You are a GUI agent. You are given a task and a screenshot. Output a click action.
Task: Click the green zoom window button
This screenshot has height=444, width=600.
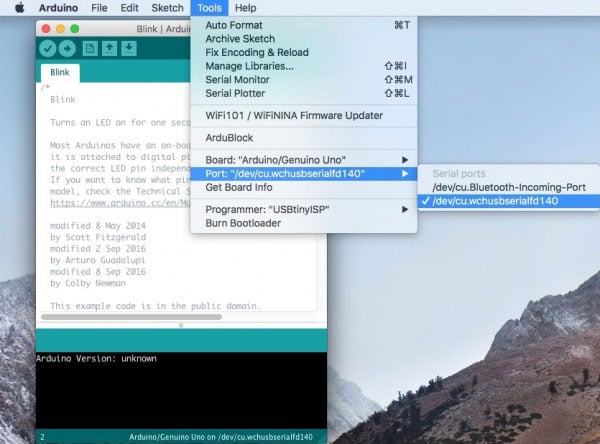coord(75,29)
